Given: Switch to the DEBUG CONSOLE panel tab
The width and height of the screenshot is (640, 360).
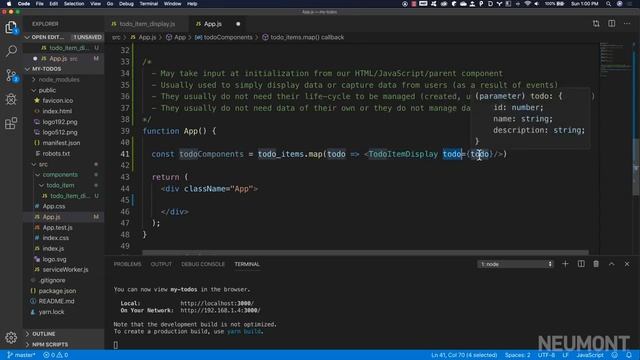Looking at the screenshot, I should tap(203, 264).
